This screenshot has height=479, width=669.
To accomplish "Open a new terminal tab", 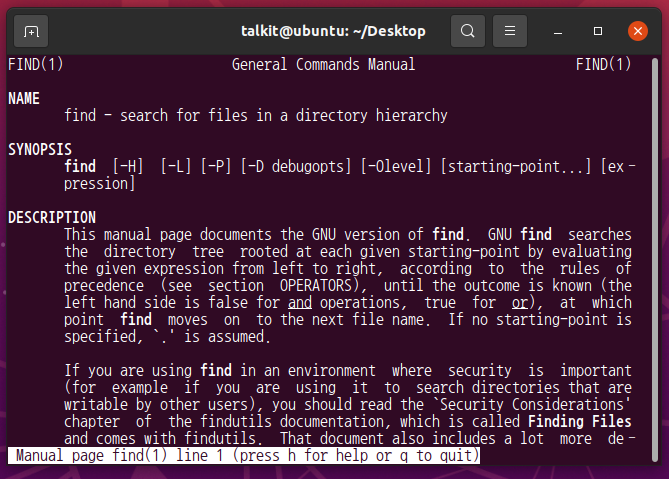I will (x=31, y=31).
